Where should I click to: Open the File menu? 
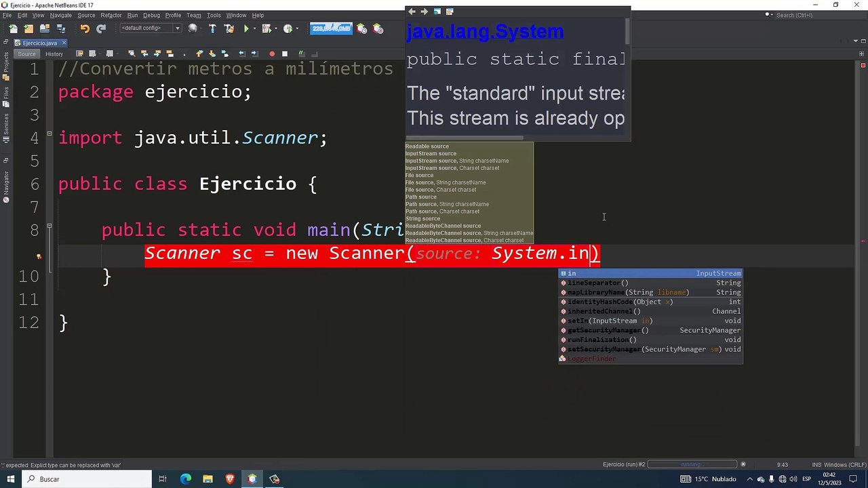7,15
